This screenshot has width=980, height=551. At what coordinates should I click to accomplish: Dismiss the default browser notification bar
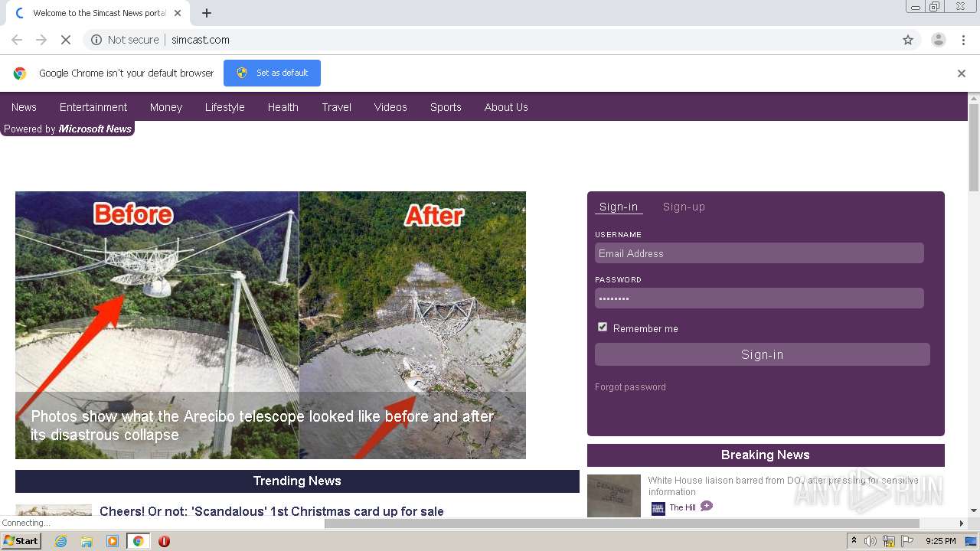(x=962, y=73)
